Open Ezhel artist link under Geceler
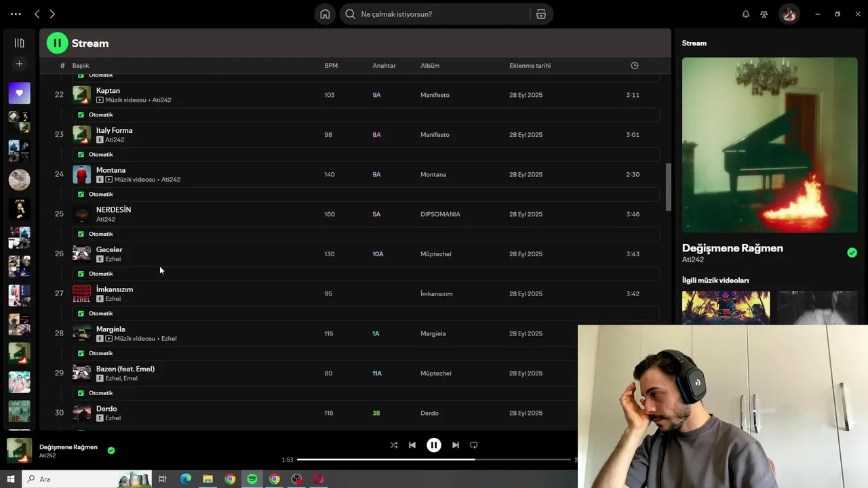Screen dimensions: 868x488 tap(113, 259)
